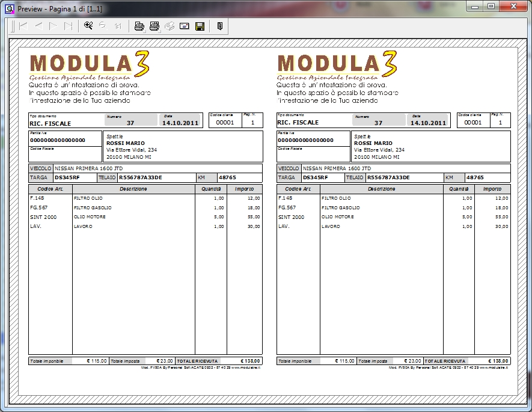Click receipt total € 138,00 on right receipt
The width and height of the screenshot is (532, 412).
(x=498, y=361)
